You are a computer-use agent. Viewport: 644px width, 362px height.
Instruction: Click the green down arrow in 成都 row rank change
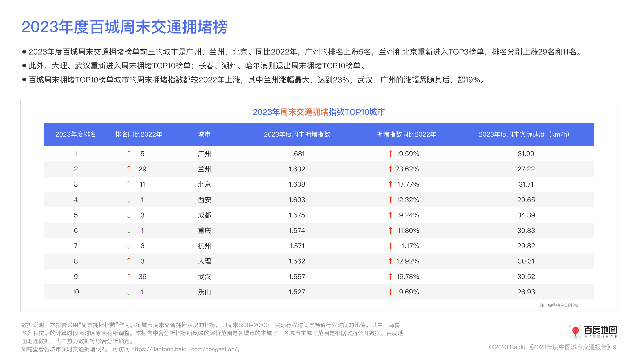tap(129, 215)
